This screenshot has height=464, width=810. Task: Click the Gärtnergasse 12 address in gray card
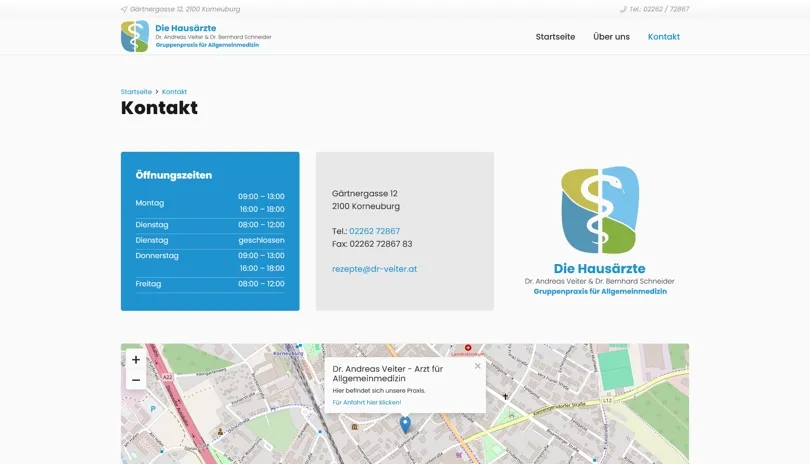pos(365,193)
